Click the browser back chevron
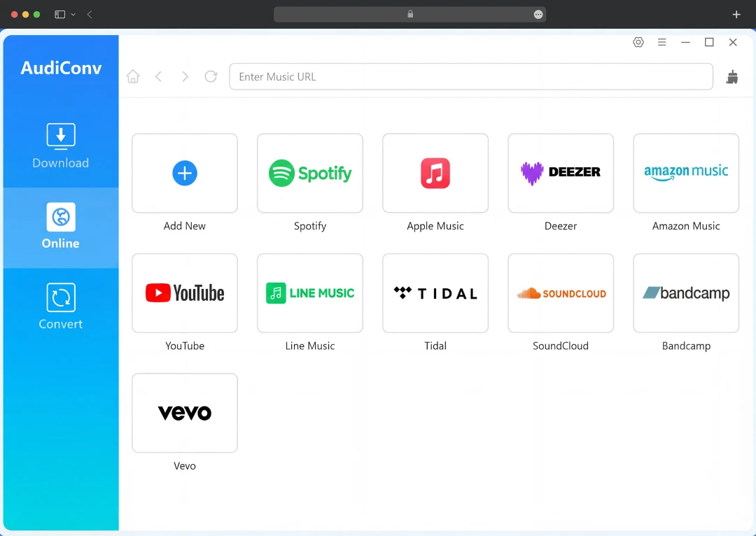 [x=90, y=15]
